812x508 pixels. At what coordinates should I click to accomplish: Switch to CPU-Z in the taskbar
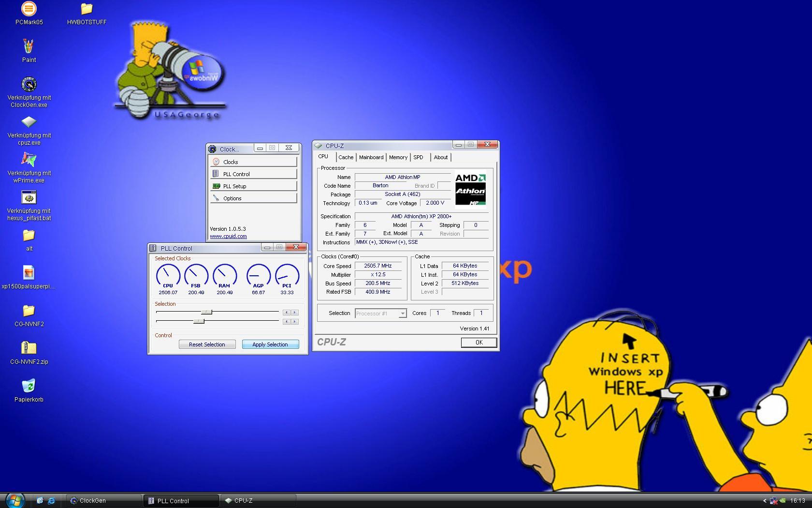259,501
